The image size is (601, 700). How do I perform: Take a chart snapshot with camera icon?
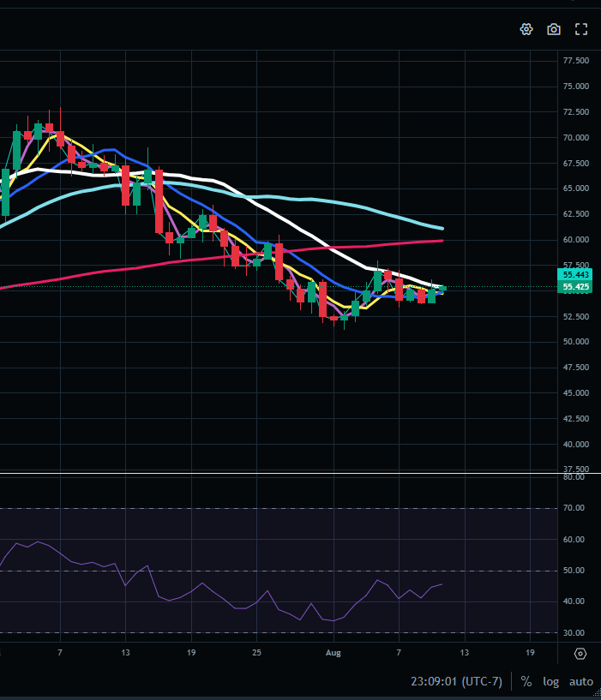pos(554,29)
